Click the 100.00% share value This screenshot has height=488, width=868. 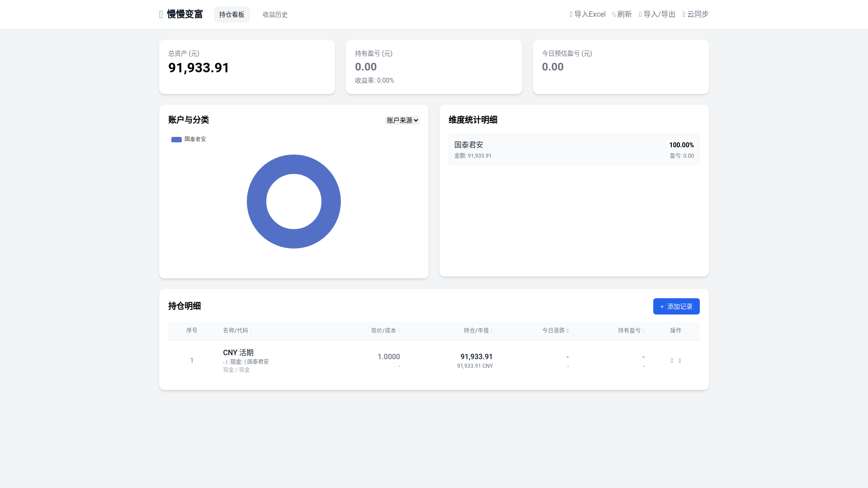pyautogui.click(x=681, y=145)
